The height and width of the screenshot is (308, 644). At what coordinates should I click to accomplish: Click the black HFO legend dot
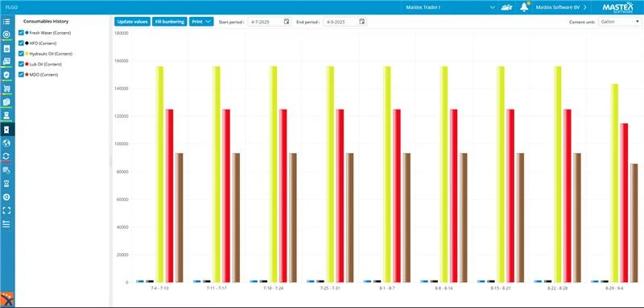click(27, 43)
